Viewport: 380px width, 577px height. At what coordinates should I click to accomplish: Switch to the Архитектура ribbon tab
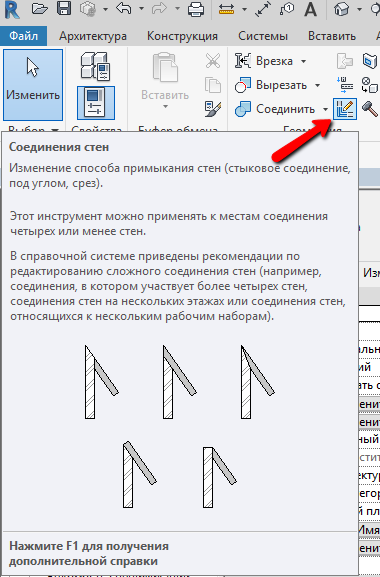tap(93, 36)
